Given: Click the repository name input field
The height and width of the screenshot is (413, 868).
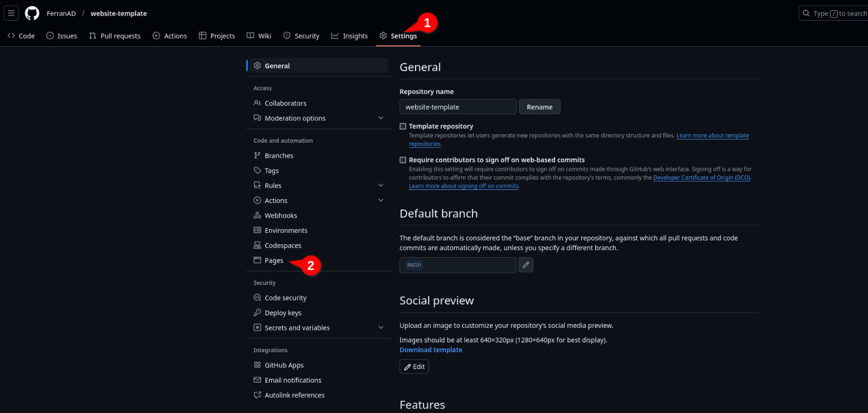Looking at the screenshot, I should coord(458,107).
